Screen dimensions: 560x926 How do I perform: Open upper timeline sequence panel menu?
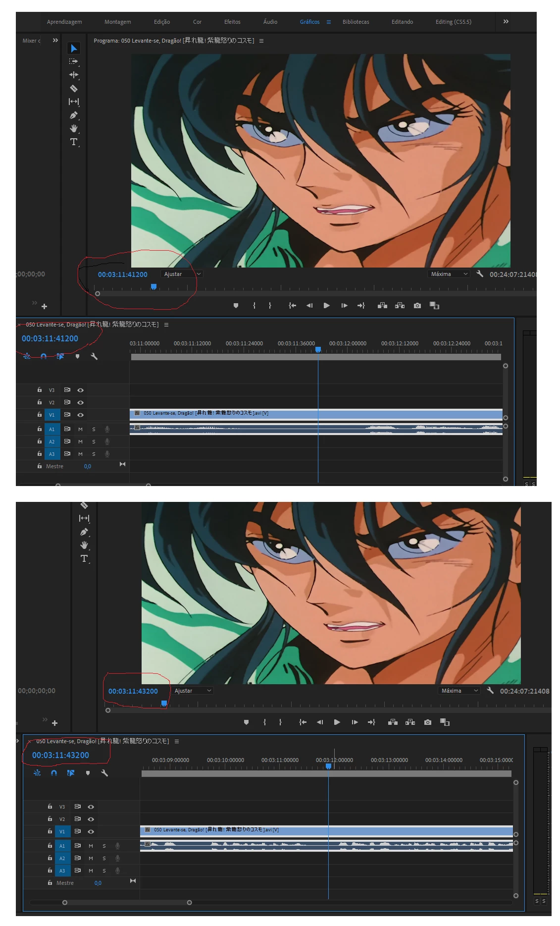click(166, 325)
